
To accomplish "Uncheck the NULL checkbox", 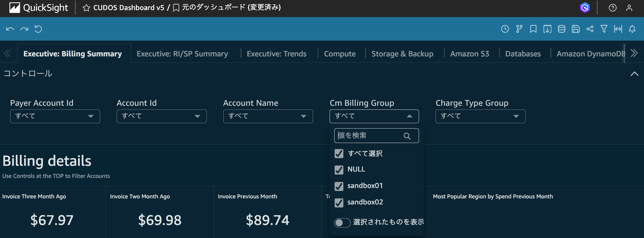I will click(x=339, y=170).
